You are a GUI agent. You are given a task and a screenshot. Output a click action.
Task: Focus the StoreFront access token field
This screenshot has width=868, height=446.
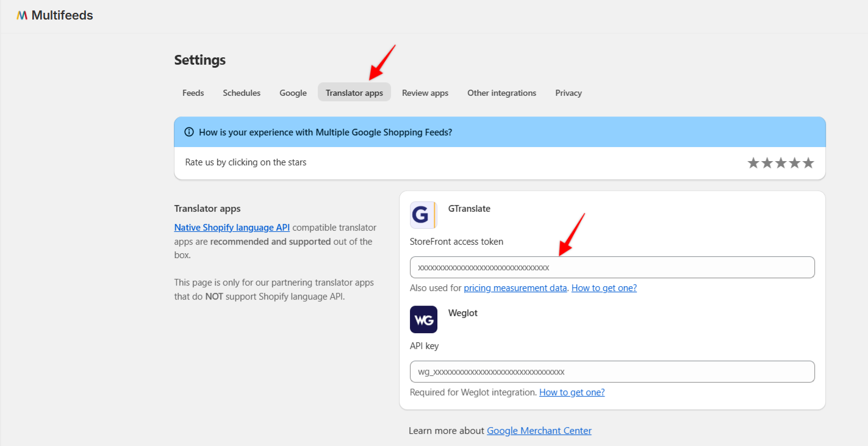coord(612,267)
